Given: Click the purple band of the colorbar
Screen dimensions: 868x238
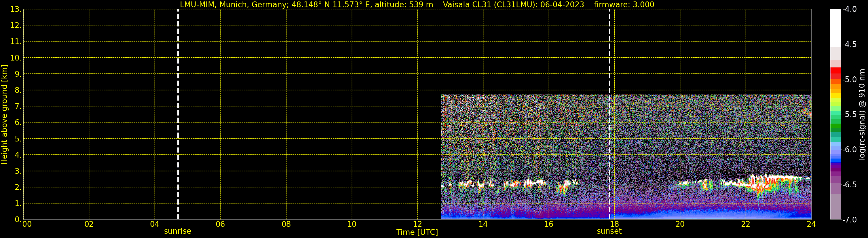Looking at the screenshot, I should pos(836,167).
